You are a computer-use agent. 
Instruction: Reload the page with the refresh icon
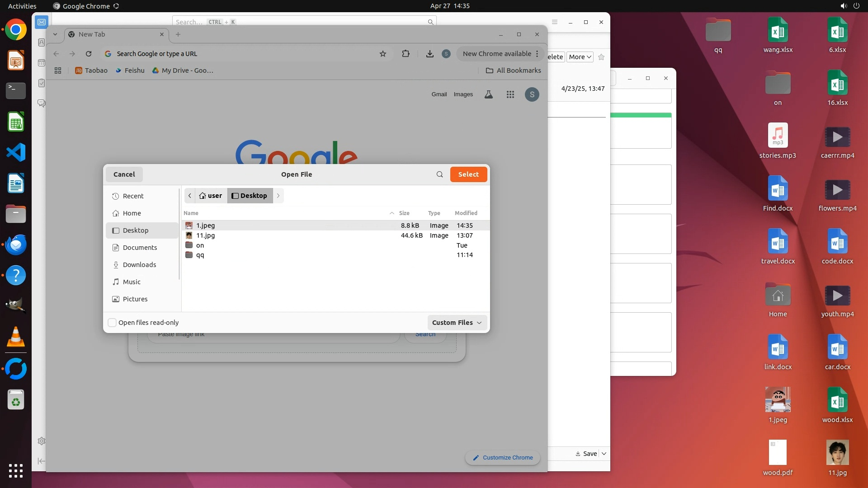89,54
